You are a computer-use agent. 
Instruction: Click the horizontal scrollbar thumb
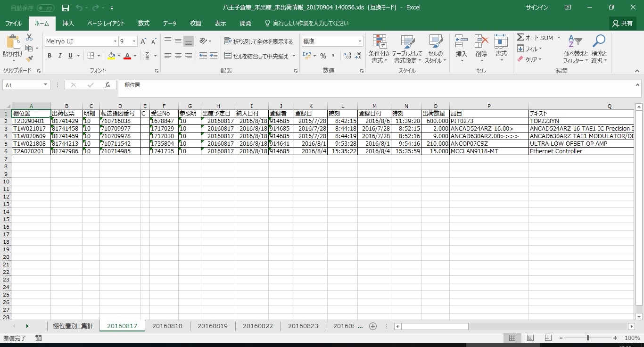point(435,326)
